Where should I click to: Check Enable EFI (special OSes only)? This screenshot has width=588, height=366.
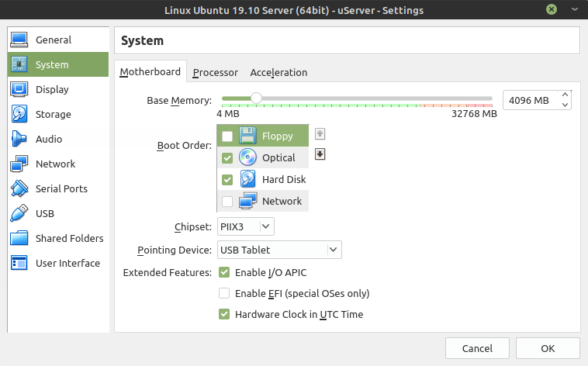coord(224,293)
